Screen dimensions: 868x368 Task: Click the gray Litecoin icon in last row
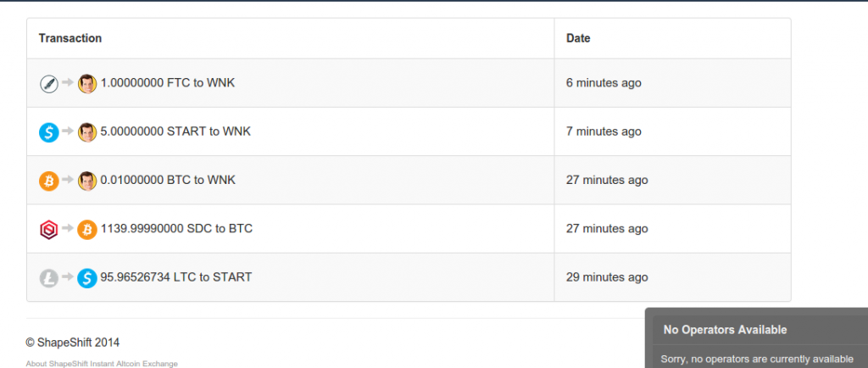[x=48, y=278]
